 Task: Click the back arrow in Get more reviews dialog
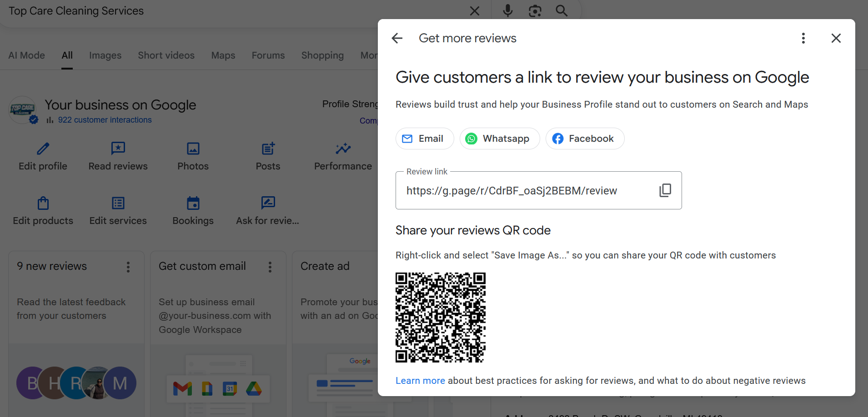coord(397,38)
